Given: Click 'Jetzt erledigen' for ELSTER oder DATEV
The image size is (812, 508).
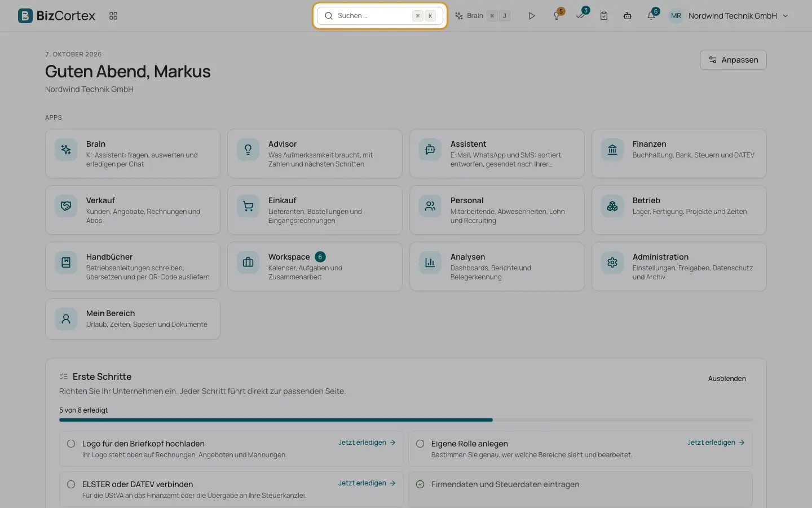Looking at the screenshot, I should pos(367,483).
